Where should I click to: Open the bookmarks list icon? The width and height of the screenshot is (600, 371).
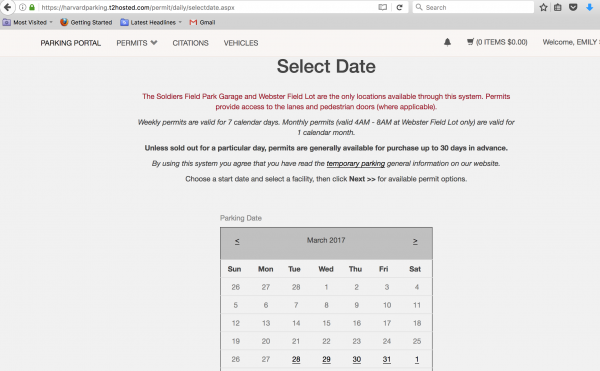558,7
